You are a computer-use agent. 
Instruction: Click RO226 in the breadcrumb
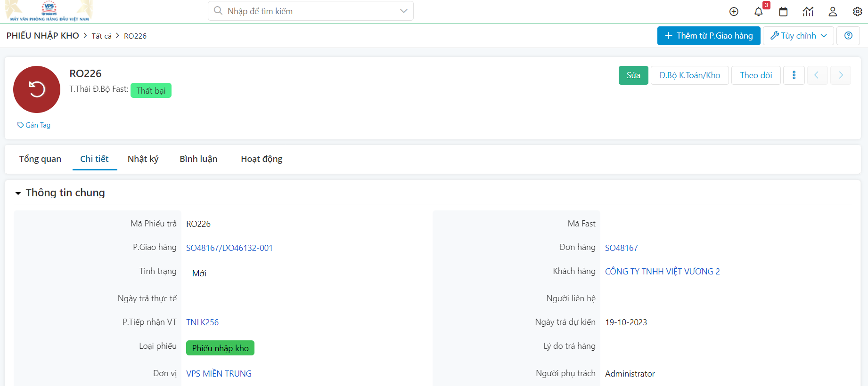click(135, 36)
